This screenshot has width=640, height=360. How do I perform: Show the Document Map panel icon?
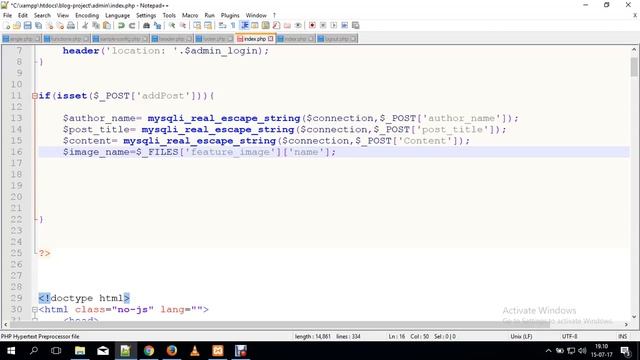(x=266, y=25)
